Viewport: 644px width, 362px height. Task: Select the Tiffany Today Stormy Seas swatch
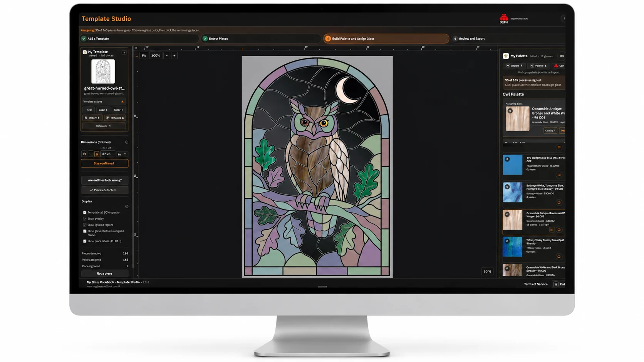point(512,247)
